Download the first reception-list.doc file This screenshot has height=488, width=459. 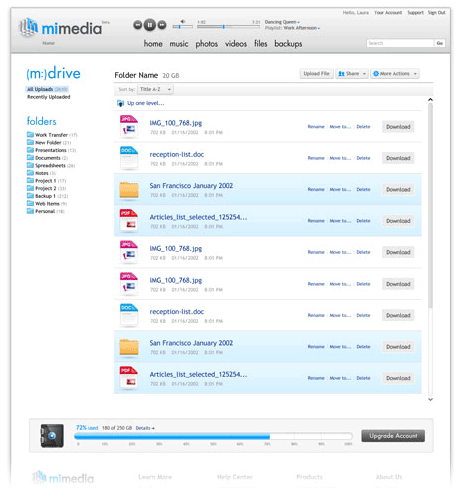coord(398,158)
